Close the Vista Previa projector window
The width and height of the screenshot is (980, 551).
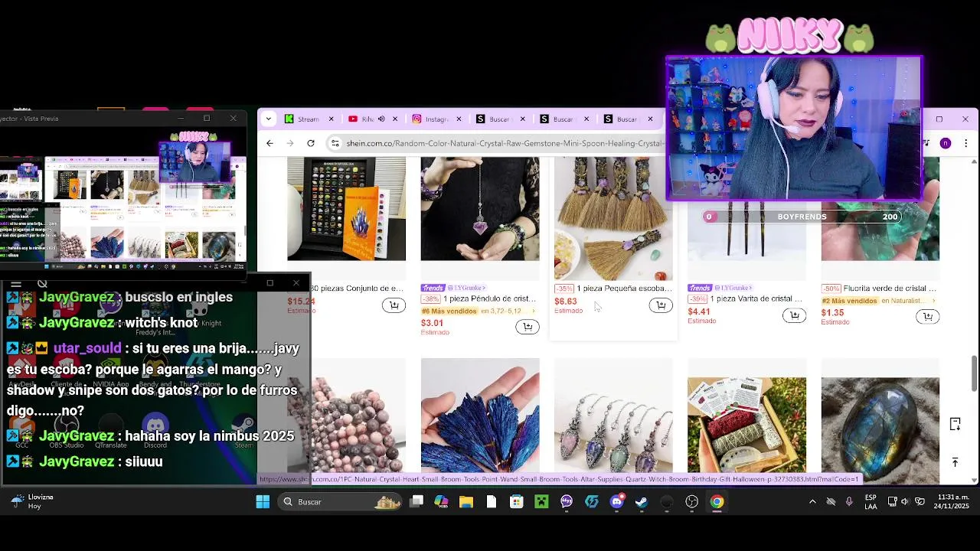pyautogui.click(x=233, y=119)
